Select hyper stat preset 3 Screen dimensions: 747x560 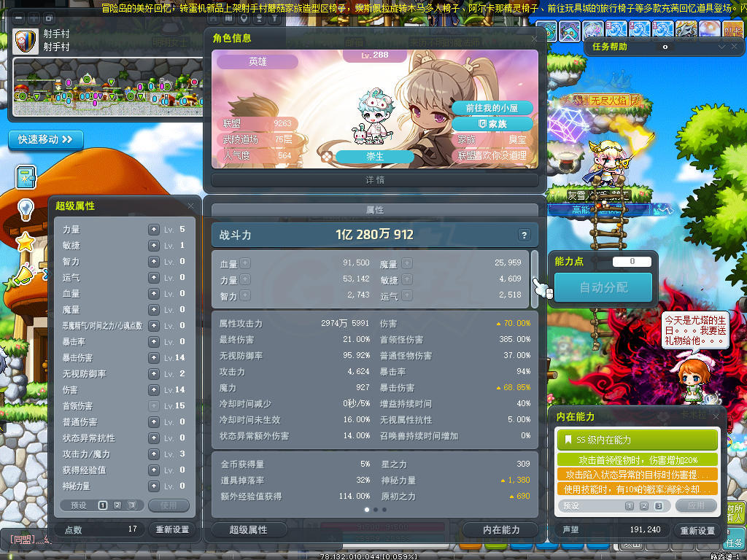(132, 505)
